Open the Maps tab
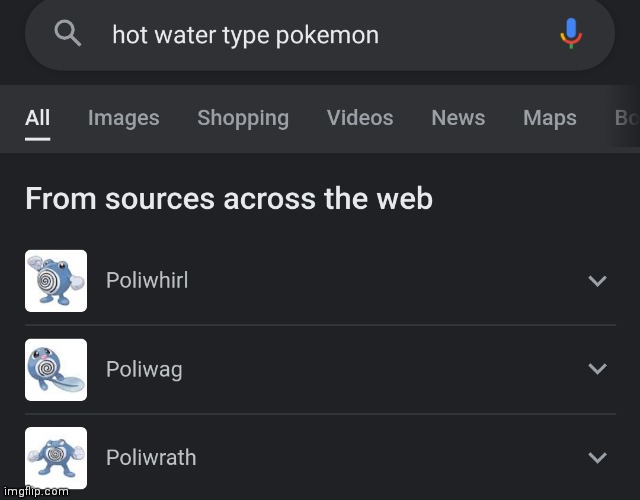 pyautogui.click(x=550, y=118)
